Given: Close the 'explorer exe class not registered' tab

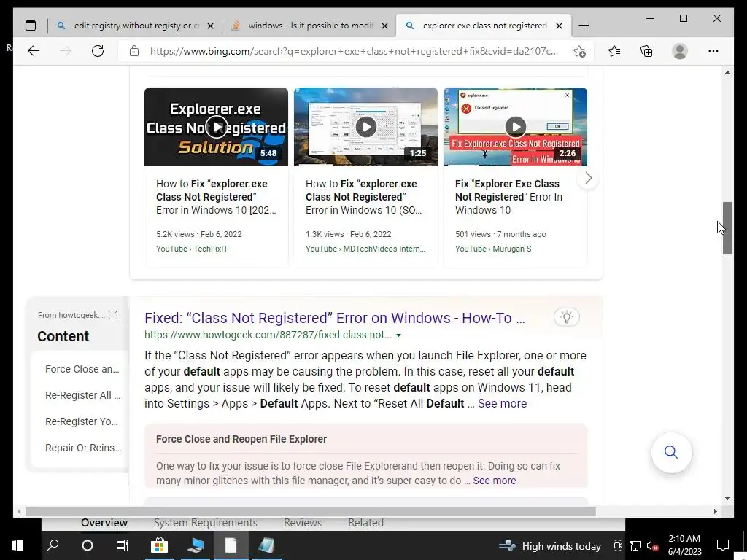Looking at the screenshot, I should click(x=560, y=26).
